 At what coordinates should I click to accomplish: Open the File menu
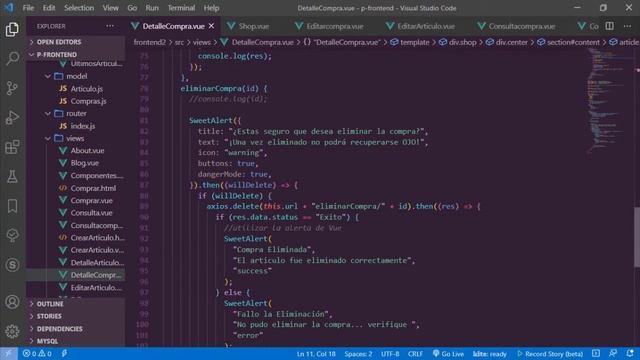(28, 8)
